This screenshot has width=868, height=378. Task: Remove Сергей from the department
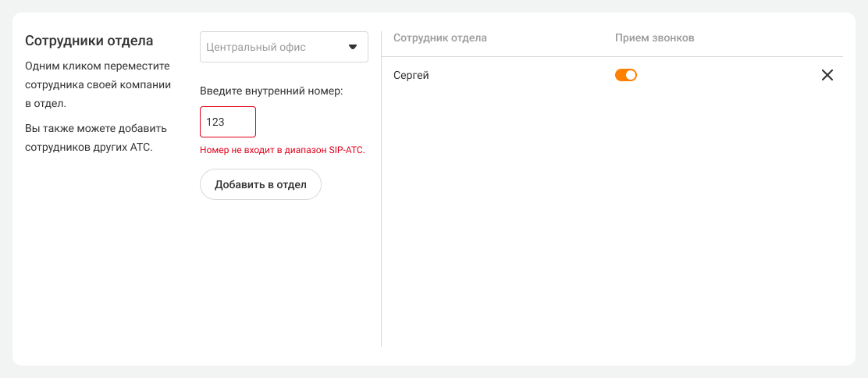coord(827,76)
